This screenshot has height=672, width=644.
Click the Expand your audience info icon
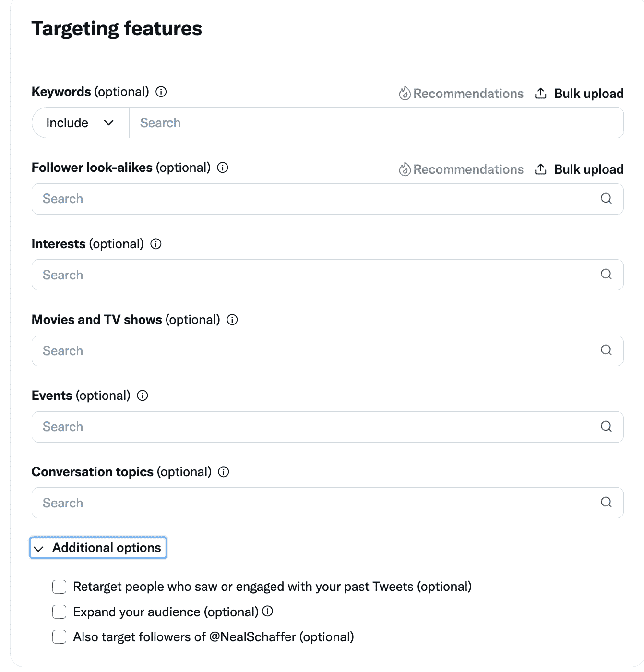point(267,612)
